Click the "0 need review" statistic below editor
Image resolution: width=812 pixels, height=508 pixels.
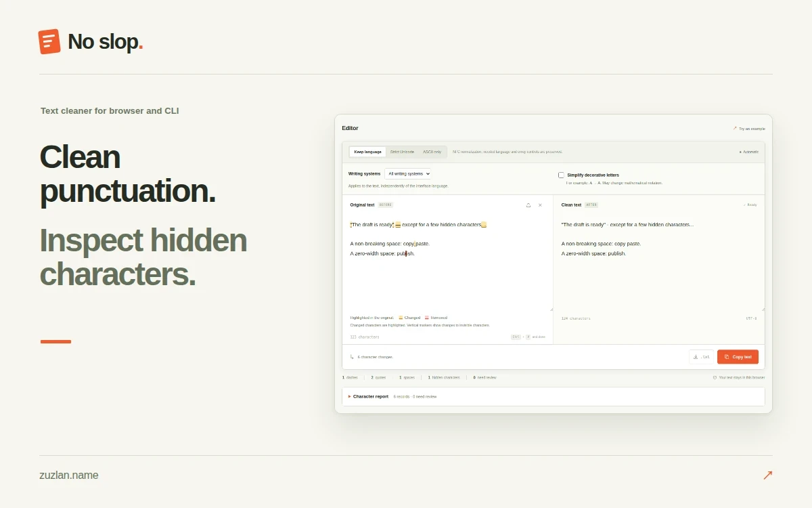pos(484,377)
